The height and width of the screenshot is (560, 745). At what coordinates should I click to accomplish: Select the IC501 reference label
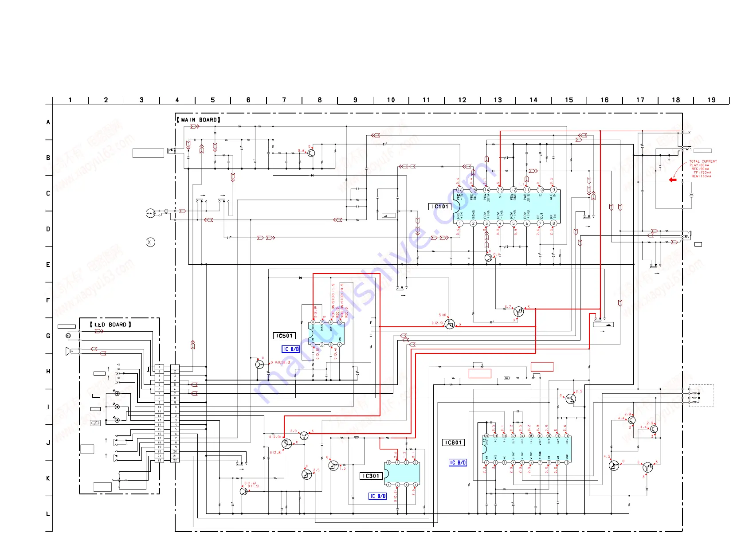284,336
